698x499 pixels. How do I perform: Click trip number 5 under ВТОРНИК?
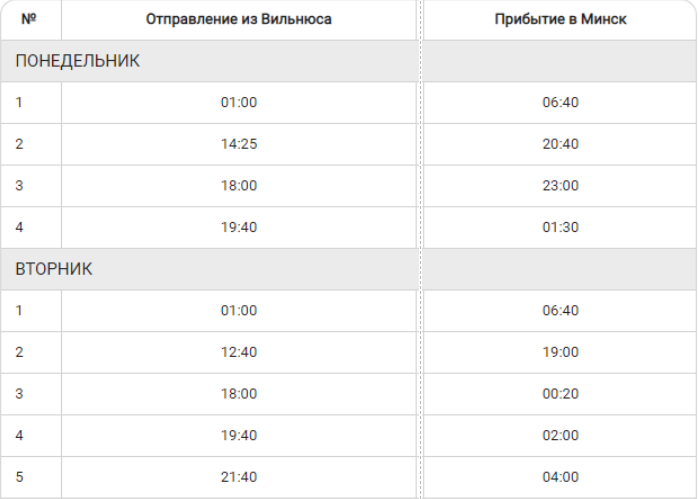click(20, 477)
